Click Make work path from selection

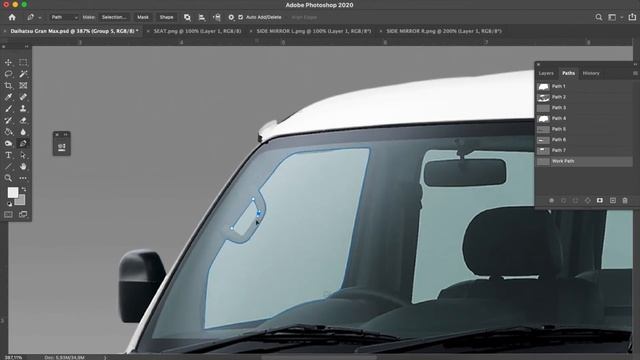click(x=588, y=200)
